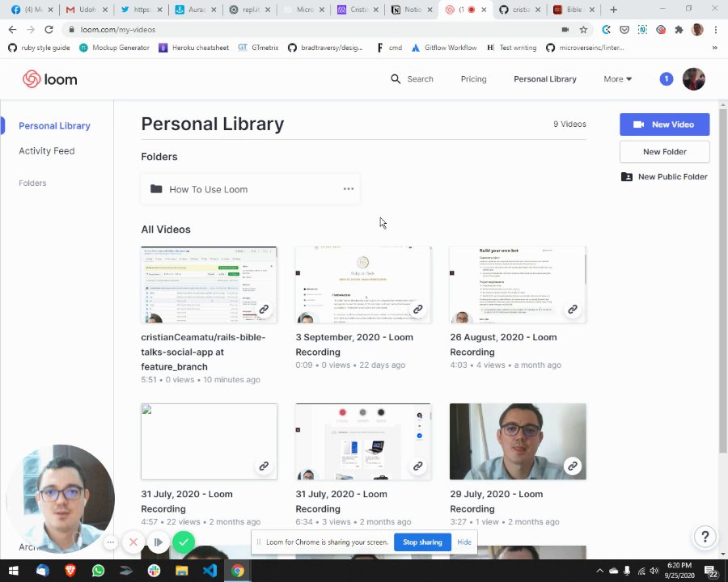Open the 29 July, 2020 recording thumbnail
Screen dimensions: 728x582
point(518,441)
